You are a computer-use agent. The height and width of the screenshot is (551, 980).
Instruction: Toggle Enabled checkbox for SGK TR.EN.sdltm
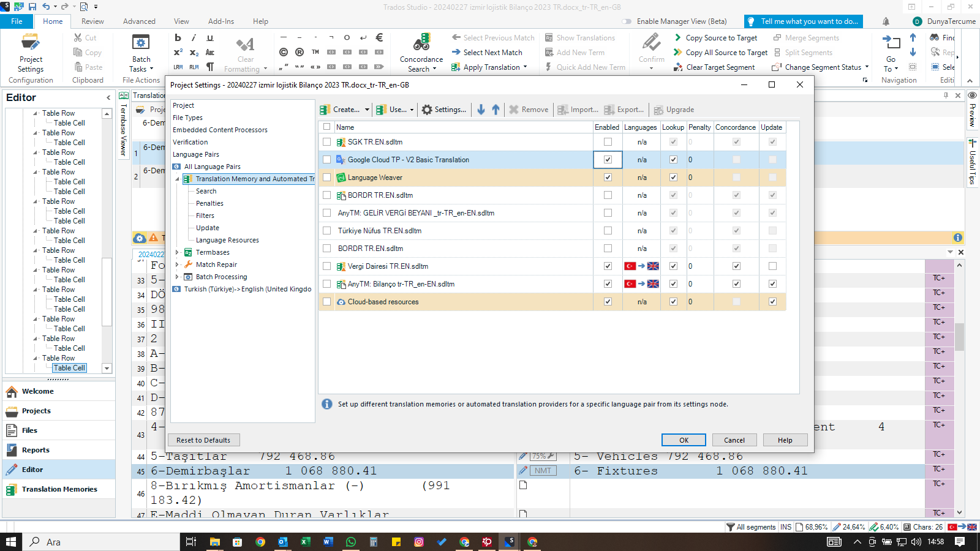click(x=608, y=142)
